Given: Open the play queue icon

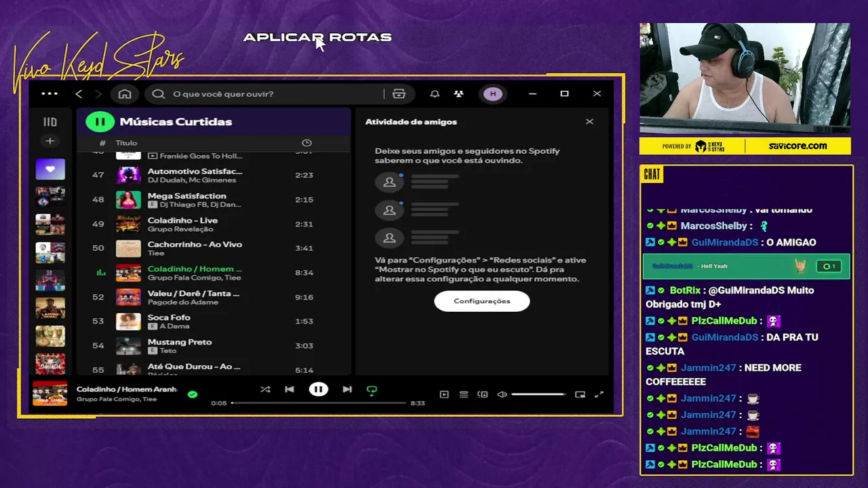Looking at the screenshot, I should pyautogui.click(x=464, y=394).
